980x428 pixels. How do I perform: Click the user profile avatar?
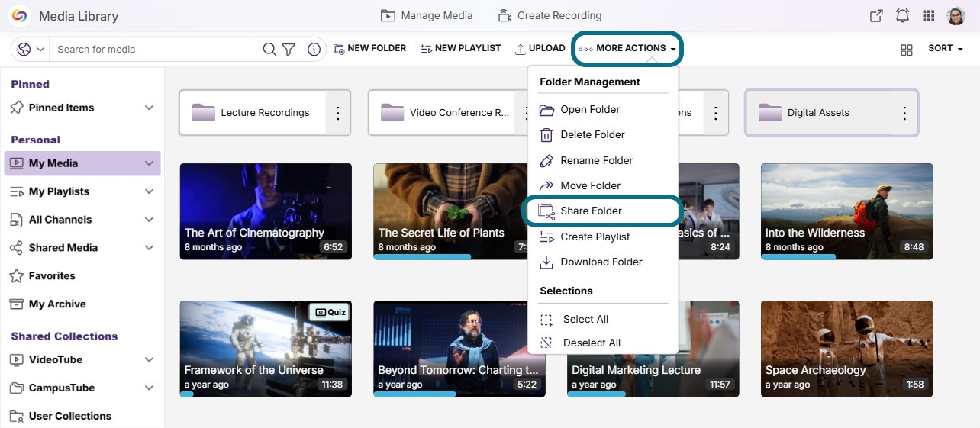point(956,16)
